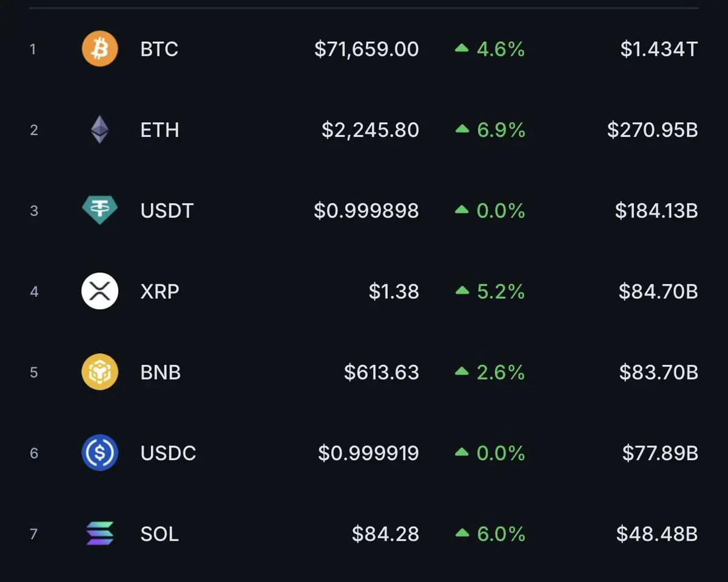Open the BTC ticker link
This screenshot has width=728, height=582.
pyautogui.click(x=160, y=49)
